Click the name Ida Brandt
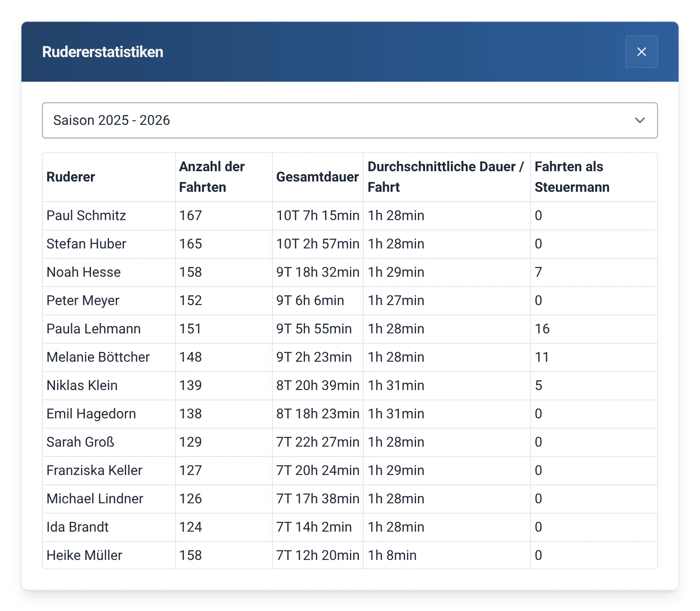This screenshot has width=700, height=611. (78, 527)
